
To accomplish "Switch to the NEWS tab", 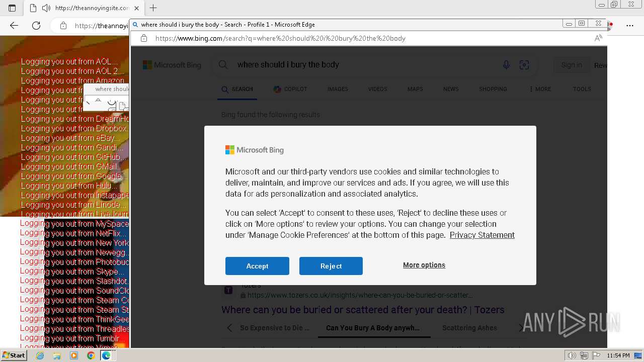I will pos(451,89).
